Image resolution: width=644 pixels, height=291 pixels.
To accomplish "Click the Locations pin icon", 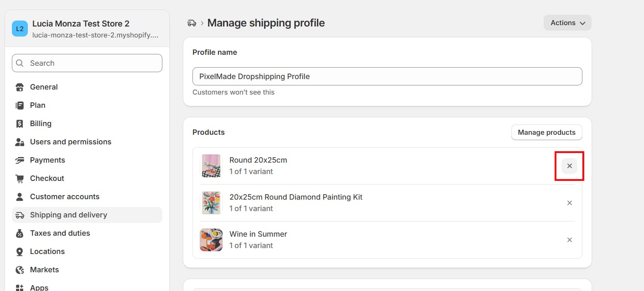I will pos(20,251).
